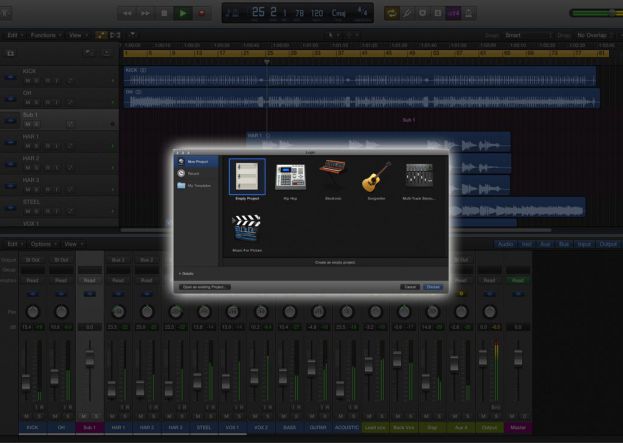This screenshot has width=623, height=443.
Task: Click the 4/4 time signature in LCD
Action: click(362, 12)
